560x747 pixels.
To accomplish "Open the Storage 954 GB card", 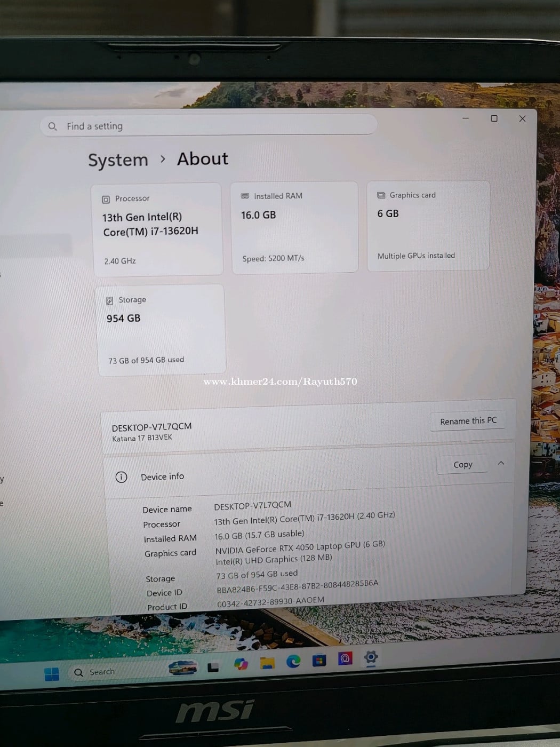I will 161,330.
